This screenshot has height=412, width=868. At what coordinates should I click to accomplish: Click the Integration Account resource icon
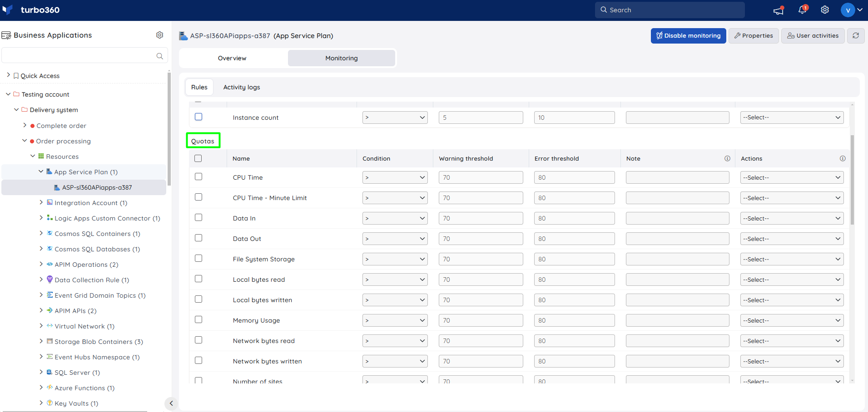pyautogui.click(x=50, y=202)
